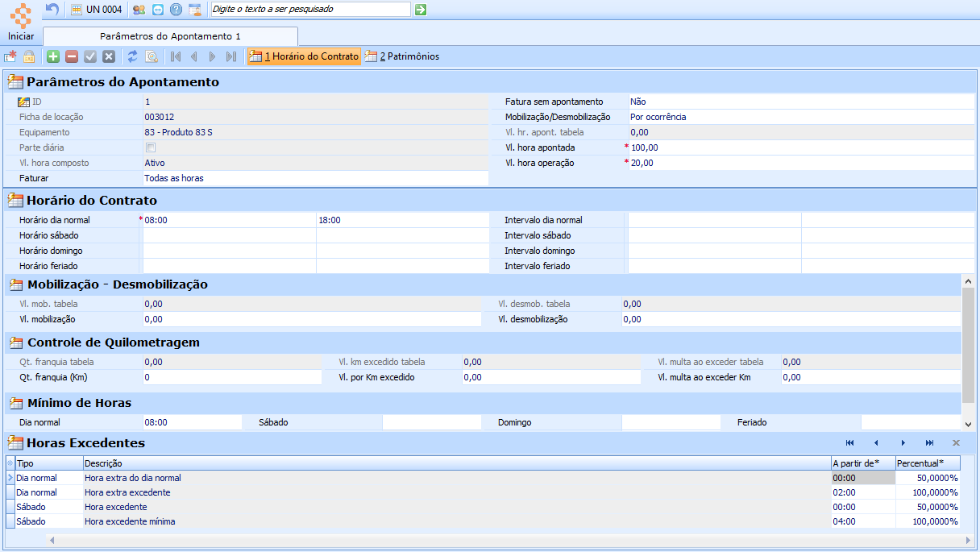
Task: Open the Iniciar start menu
Action: (x=21, y=23)
